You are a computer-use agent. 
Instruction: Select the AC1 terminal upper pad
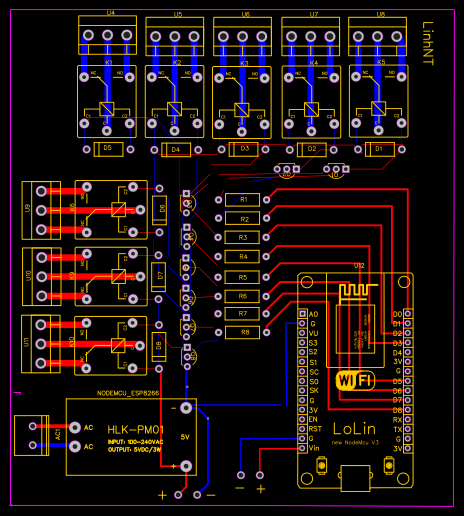33,426
